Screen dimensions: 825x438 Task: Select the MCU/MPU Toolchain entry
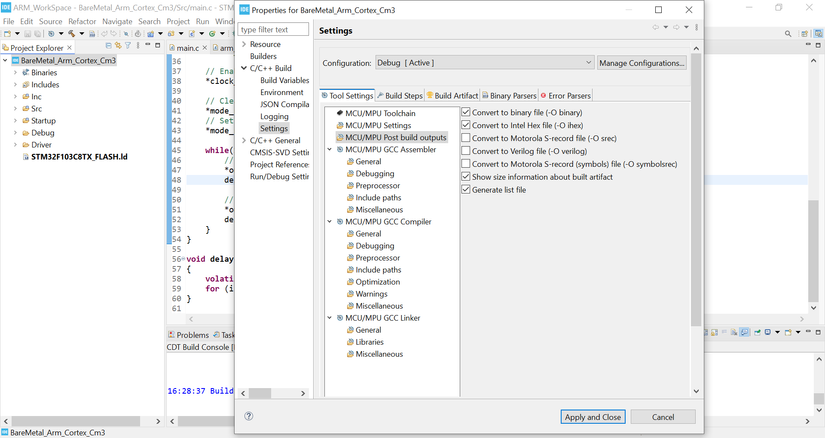[x=379, y=113]
